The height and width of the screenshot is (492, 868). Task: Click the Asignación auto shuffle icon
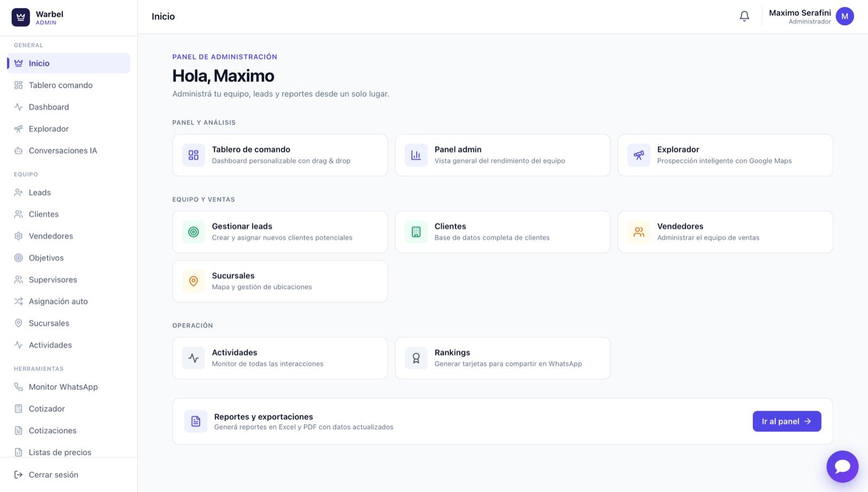coord(18,301)
